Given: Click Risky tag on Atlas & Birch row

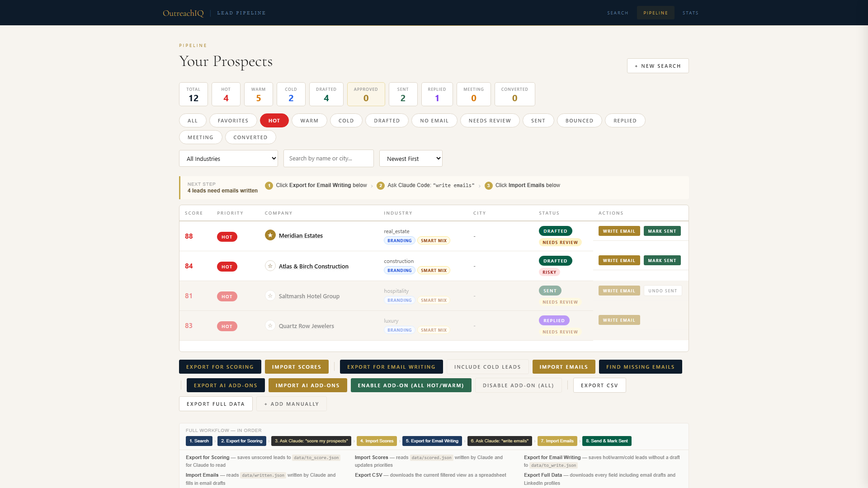Looking at the screenshot, I should 549,272.
